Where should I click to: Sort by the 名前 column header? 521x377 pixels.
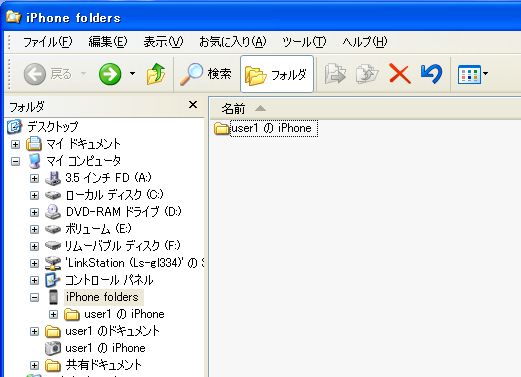point(233,109)
